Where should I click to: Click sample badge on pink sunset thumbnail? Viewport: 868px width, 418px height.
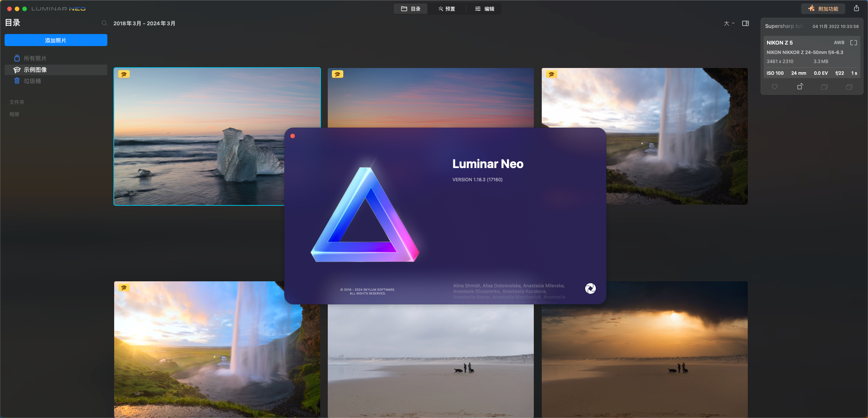click(338, 74)
